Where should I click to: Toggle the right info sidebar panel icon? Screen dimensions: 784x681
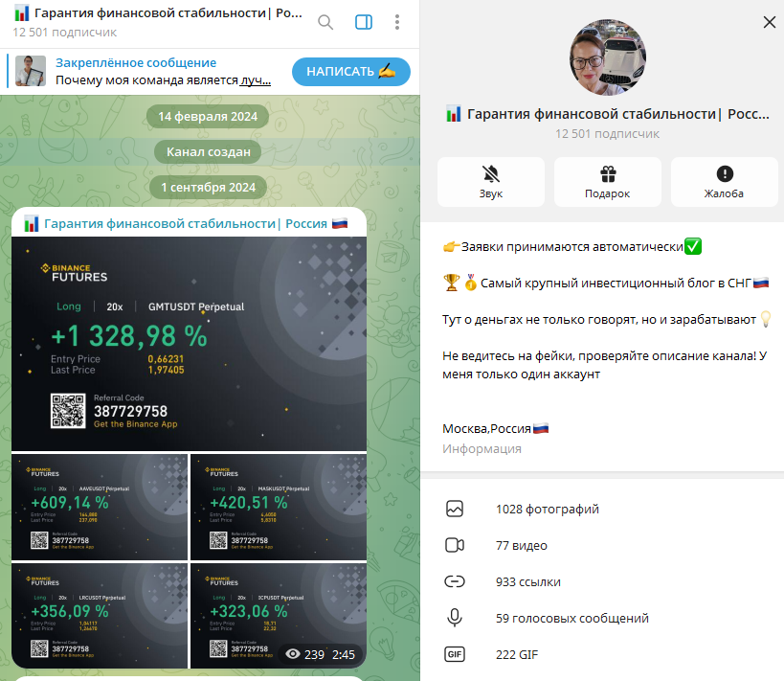[364, 22]
